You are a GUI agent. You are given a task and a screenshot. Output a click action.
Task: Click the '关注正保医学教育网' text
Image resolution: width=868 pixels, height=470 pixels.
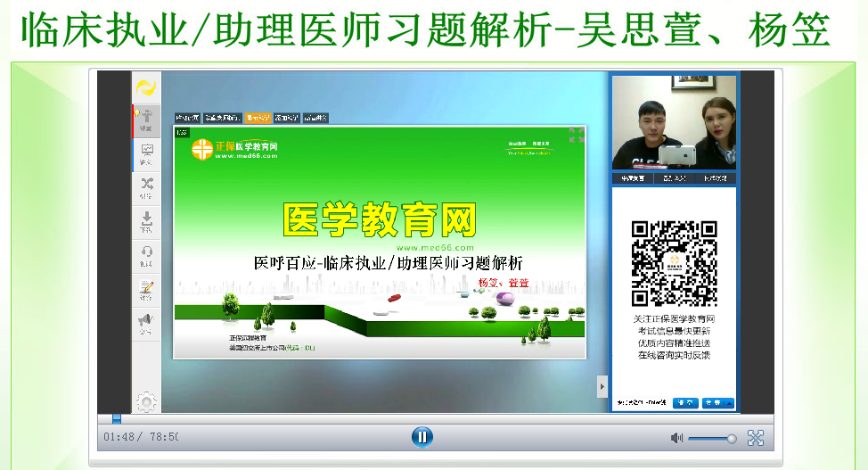pos(675,319)
